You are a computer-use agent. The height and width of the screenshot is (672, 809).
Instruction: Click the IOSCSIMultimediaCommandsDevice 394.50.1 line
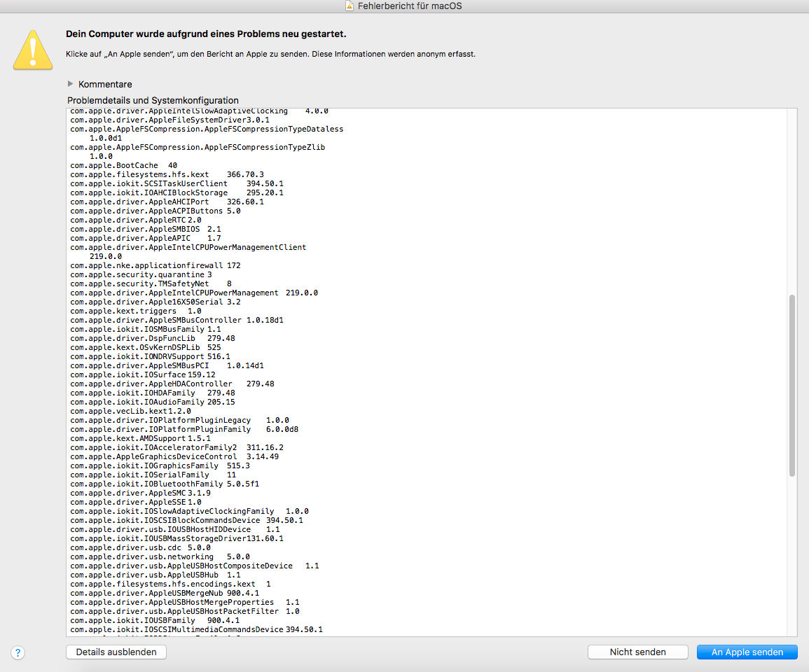click(197, 630)
